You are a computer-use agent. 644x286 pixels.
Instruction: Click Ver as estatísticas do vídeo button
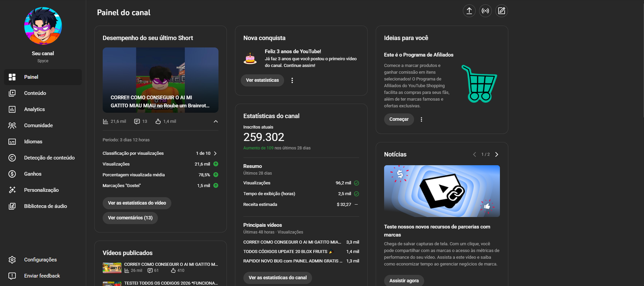[137, 203]
